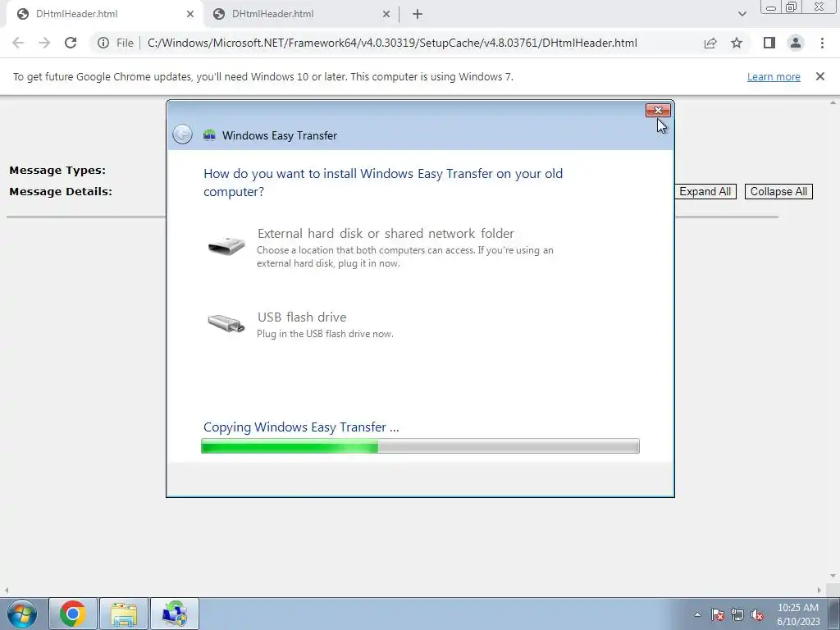Viewport: 840px width, 630px height.
Task: View site information icon in address bar
Action: 103,43
